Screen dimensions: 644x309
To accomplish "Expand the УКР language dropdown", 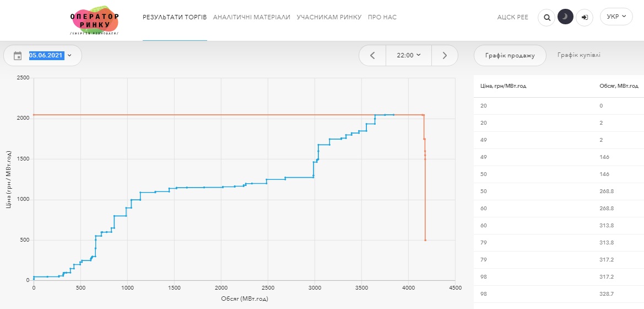I will click(616, 17).
